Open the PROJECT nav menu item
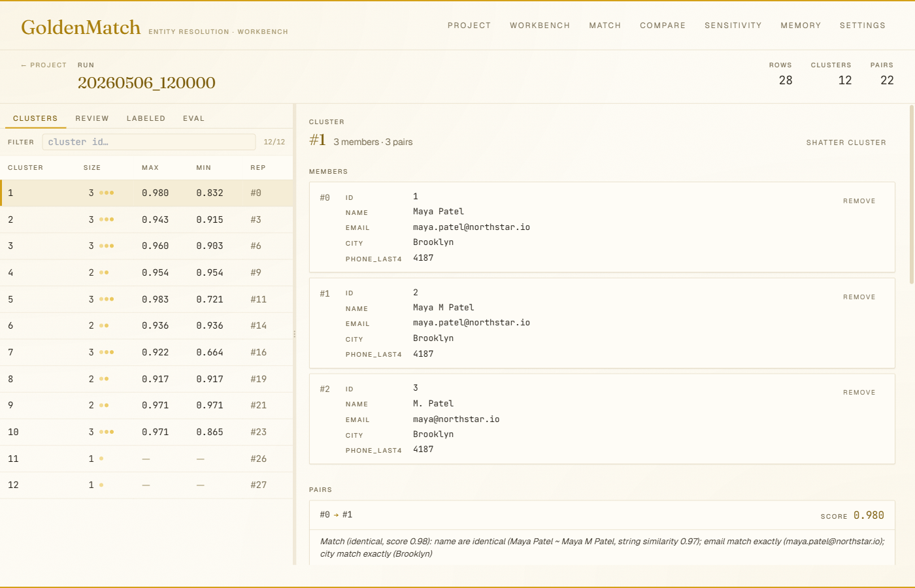This screenshot has height=588, width=915. point(469,25)
